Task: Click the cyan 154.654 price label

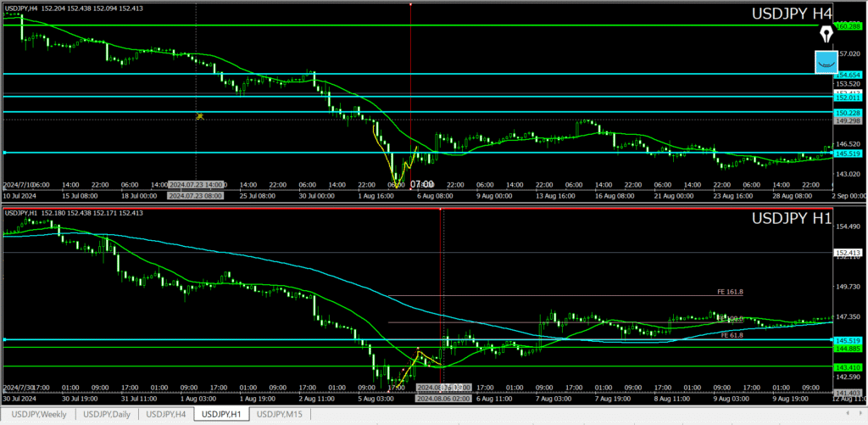Action: click(849, 75)
